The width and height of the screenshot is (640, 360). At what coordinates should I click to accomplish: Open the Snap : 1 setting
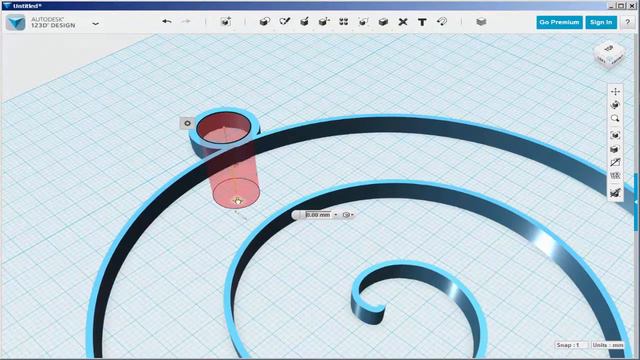click(x=571, y=345)
